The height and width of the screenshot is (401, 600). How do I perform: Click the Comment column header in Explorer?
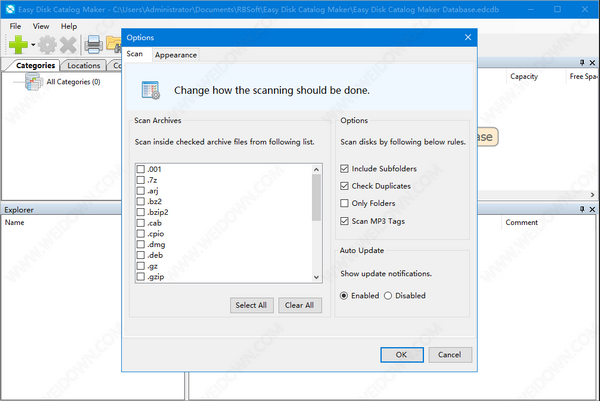pos(522,222)
